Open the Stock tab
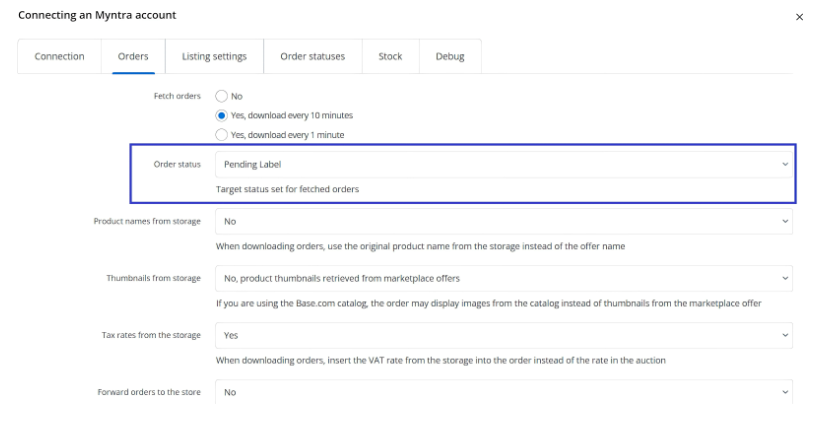Viewport: 819px width, 429px height. click(x=390, y=57)
